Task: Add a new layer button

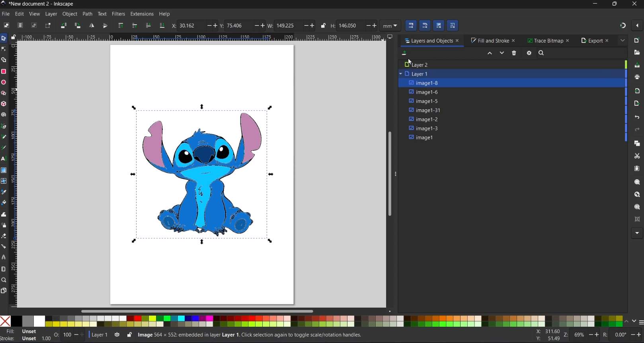Action: (x=404, y=53)
